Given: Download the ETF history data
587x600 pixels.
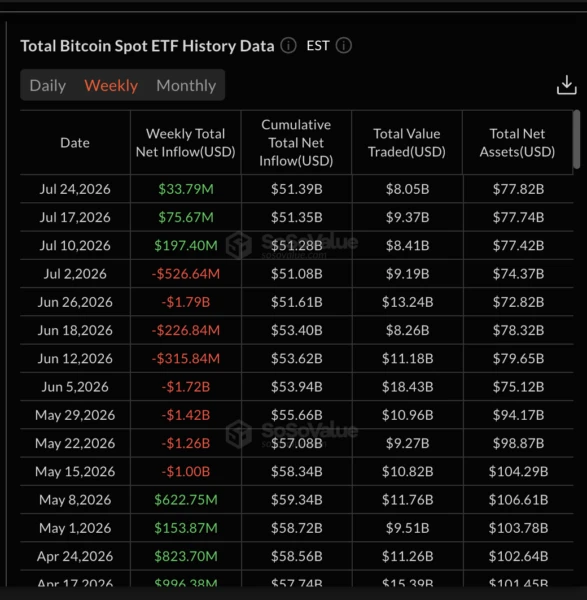Looking at the screenshot, I should tap(566, 85).
